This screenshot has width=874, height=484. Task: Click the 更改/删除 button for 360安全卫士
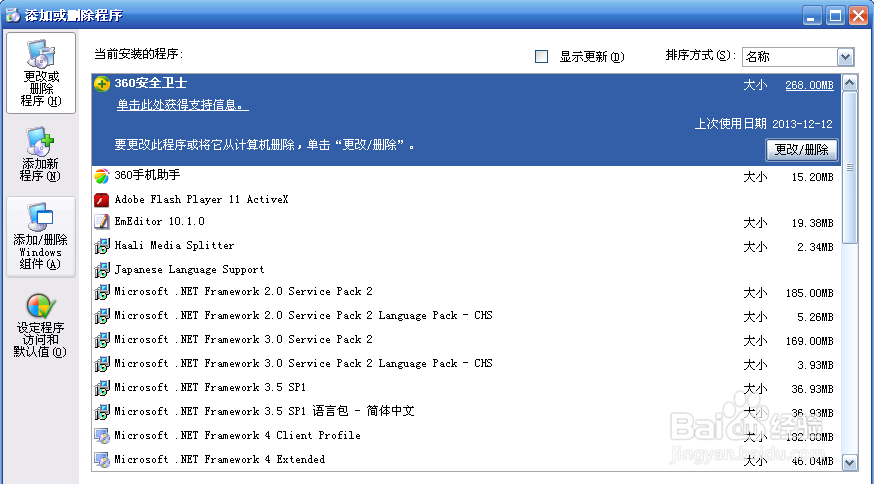pos(802,149)
